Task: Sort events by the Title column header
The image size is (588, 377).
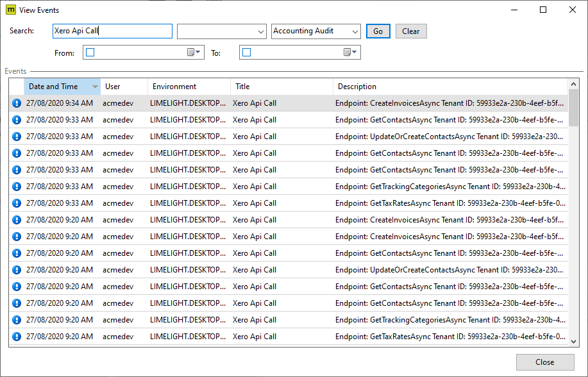Action: 281,87
